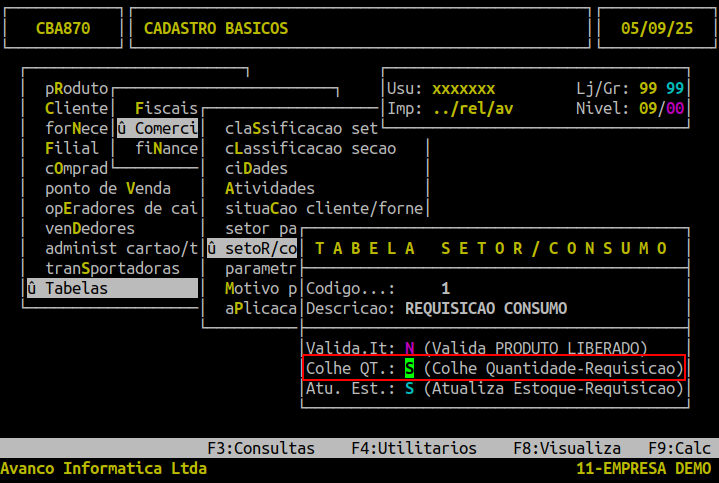Click the highlighted Comerci submenu item

tap(157, 128)
